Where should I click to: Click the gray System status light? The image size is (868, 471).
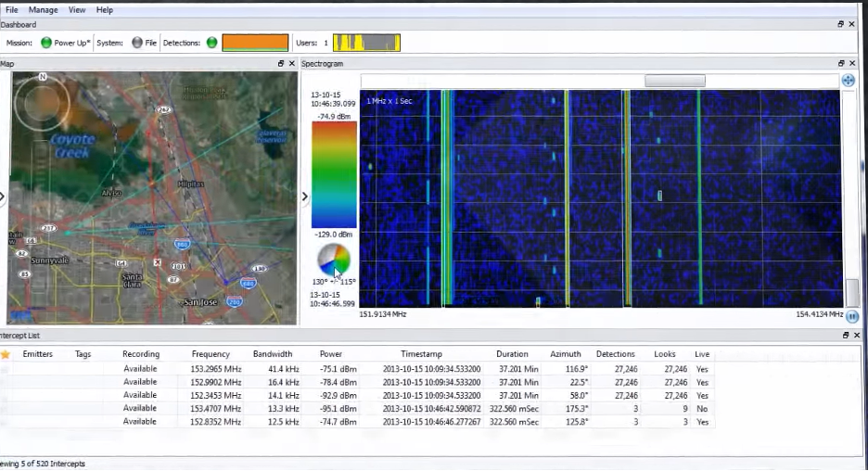coord(137,43)
